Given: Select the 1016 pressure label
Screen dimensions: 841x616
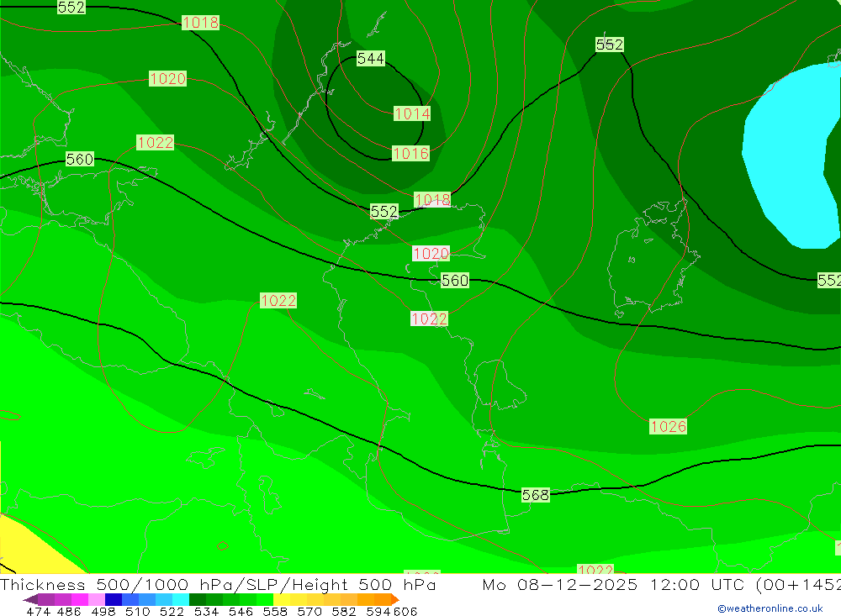Looking at the screenshot, I should (411, 154).
